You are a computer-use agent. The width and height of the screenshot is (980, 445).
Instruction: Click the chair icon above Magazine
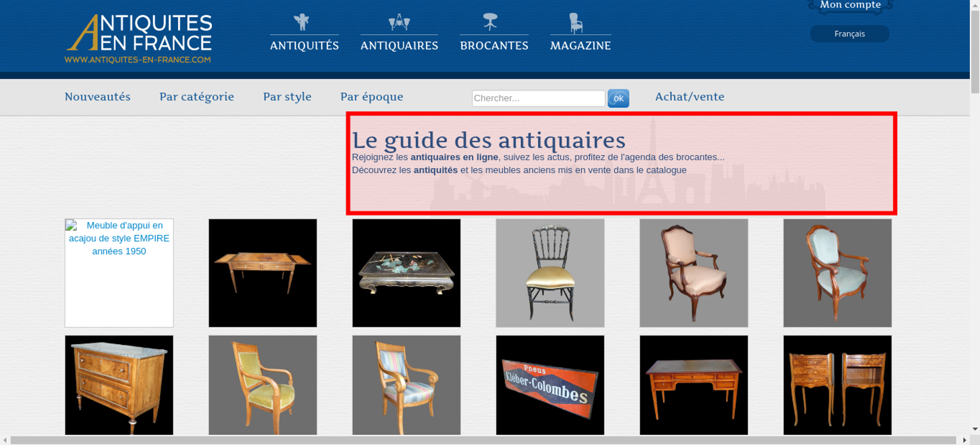(x=576, y=23)
